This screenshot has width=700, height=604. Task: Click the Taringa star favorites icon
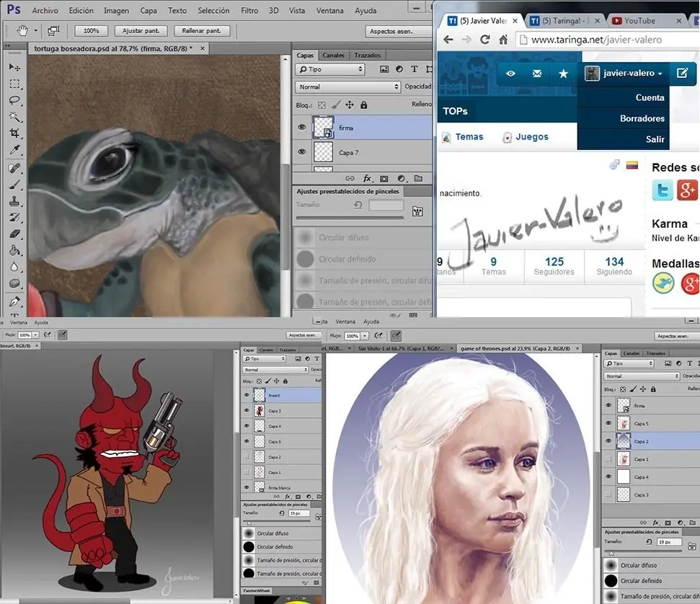click(x=564, y=74)
